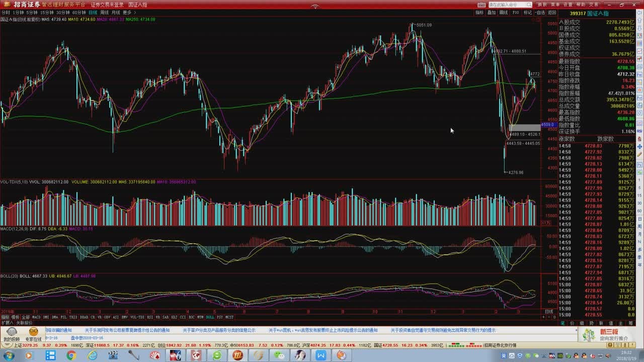
Task: Open the on-screen keyboard icon
Action: point(481,5)
